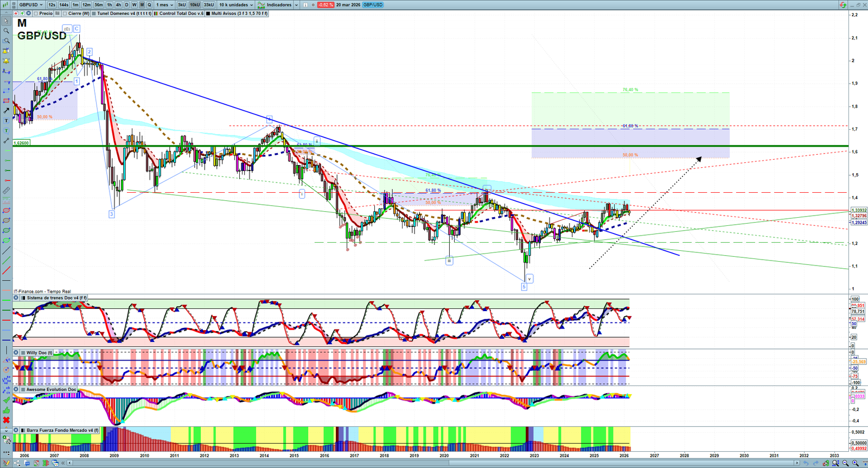Open Control Total Doc v.6 indicator settings
This screenshot has width=868, height=468.
click(x=181, y=14)
